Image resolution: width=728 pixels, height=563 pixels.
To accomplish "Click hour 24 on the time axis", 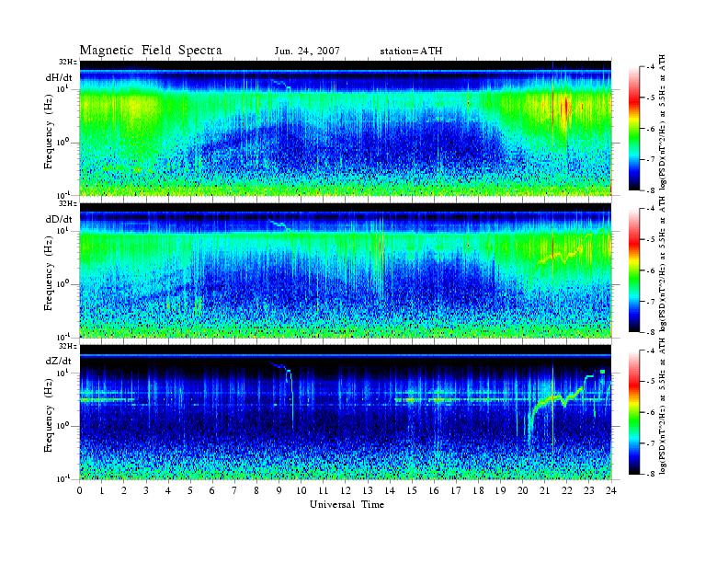I will [x=611, y=490].
